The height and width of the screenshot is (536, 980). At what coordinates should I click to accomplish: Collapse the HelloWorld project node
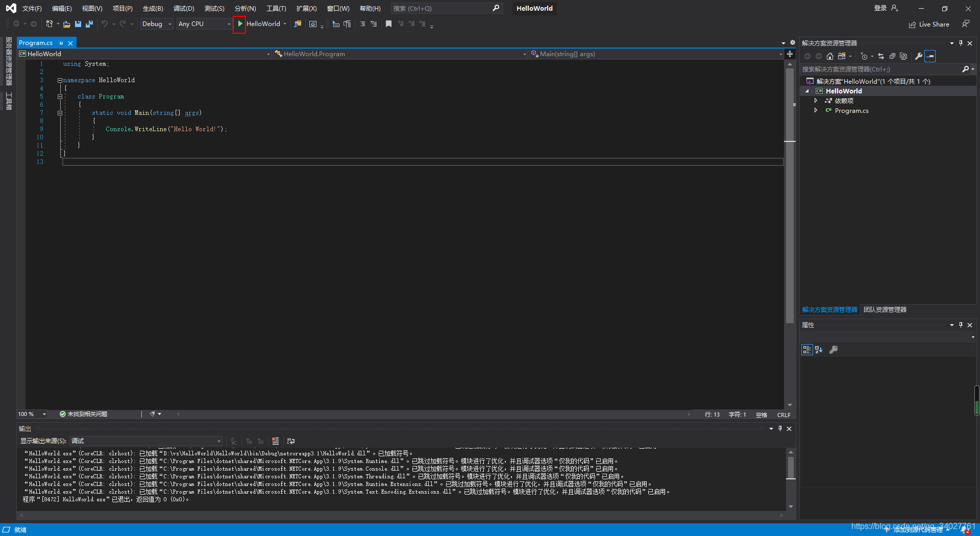(807, 91)
